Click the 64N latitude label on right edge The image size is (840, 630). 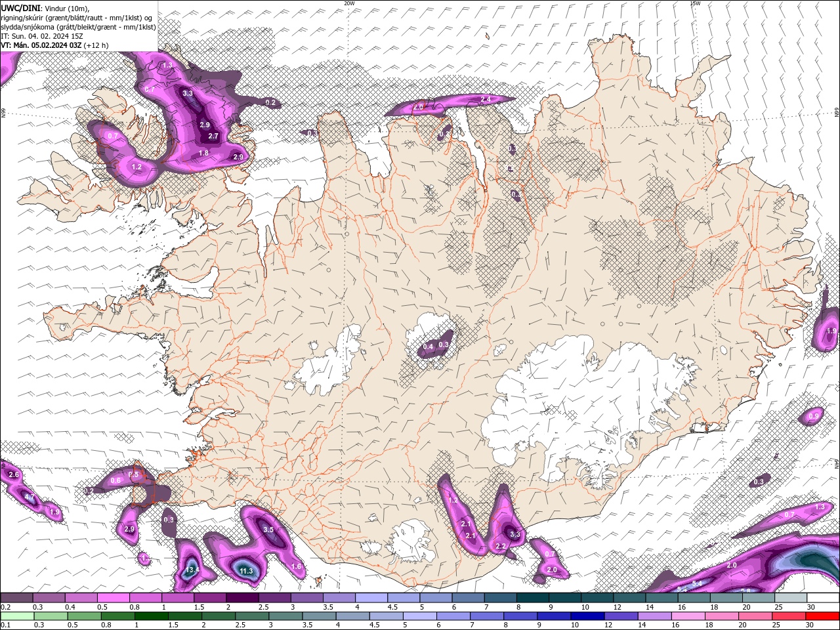tap(836, 463)
